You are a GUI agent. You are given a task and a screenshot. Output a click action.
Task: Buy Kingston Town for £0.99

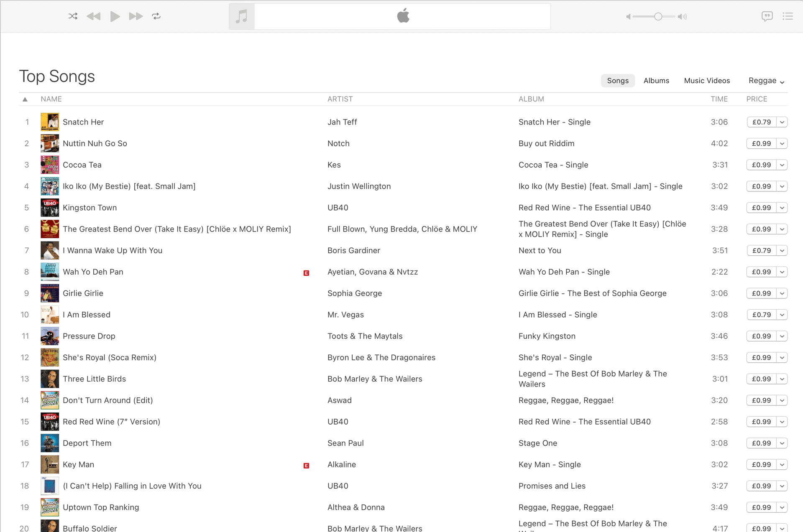click(x=761, y=208)
